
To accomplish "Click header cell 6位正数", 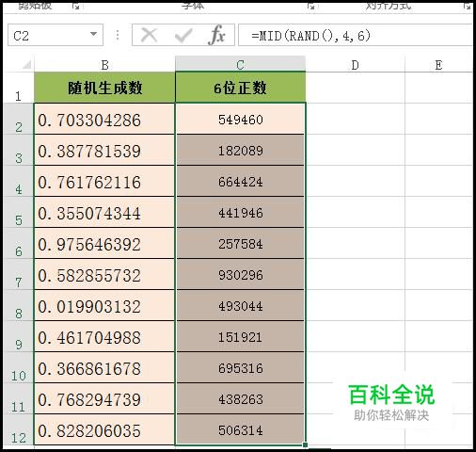I will pyautogui.click(x=240, y=88).
